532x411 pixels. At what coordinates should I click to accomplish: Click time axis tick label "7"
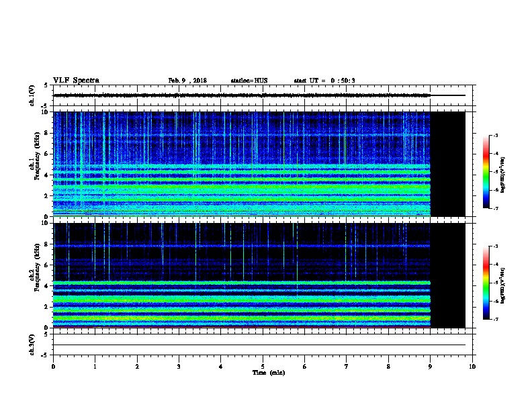pos(347,366)
